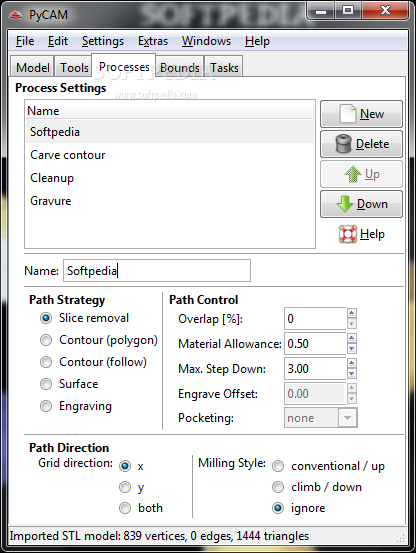Choose the Engraving path strategy
416x553 pixels.
point(46,406)
